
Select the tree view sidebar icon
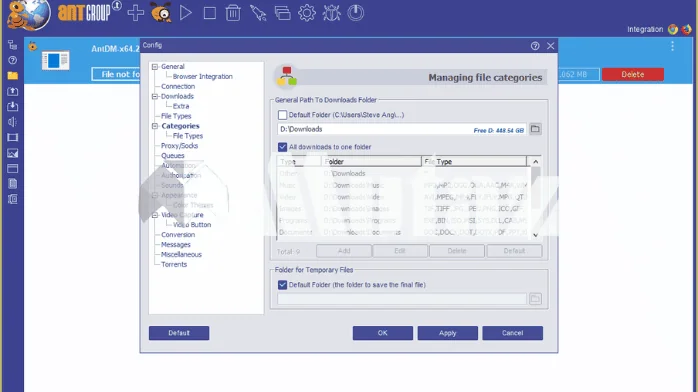click(12, 45)
